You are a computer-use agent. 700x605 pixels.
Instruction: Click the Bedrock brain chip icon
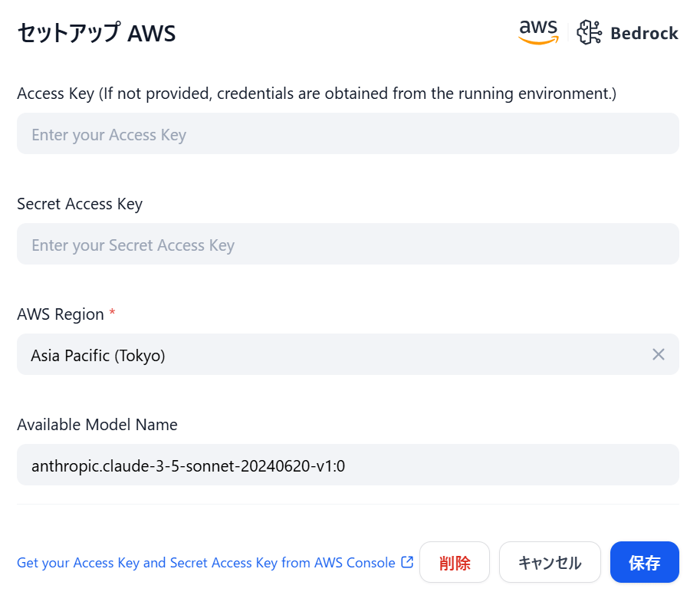coord(589,32)
